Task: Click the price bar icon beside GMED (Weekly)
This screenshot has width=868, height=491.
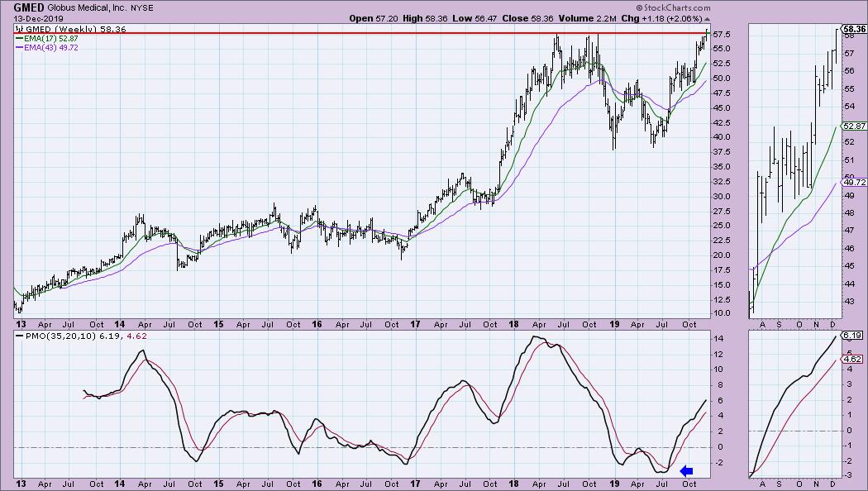Action: [x=19, y=29]
